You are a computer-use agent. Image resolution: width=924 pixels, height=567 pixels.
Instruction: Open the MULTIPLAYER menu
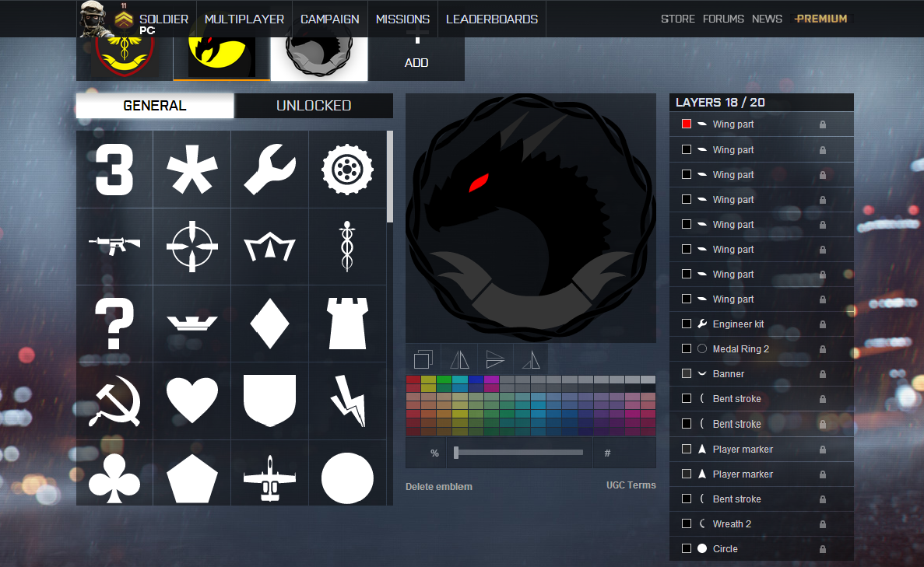click(244, 19)
